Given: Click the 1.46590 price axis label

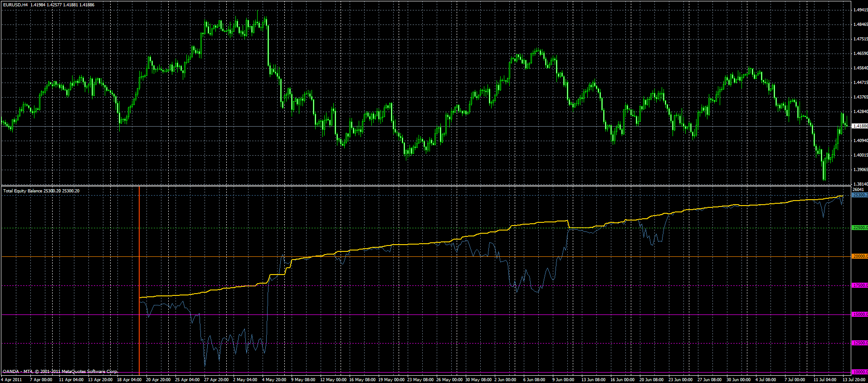Looking at the screenshot, I should (860, 53).
